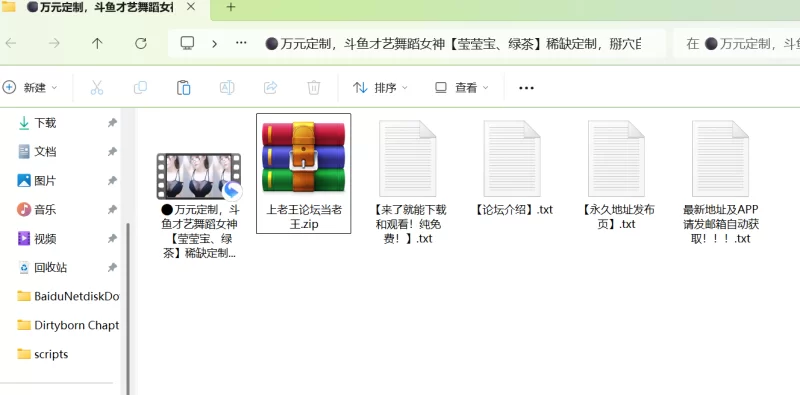Open the 排序 (Sort) dropdown menu
The width and height of the screenshot is (800, 395).
380,88
